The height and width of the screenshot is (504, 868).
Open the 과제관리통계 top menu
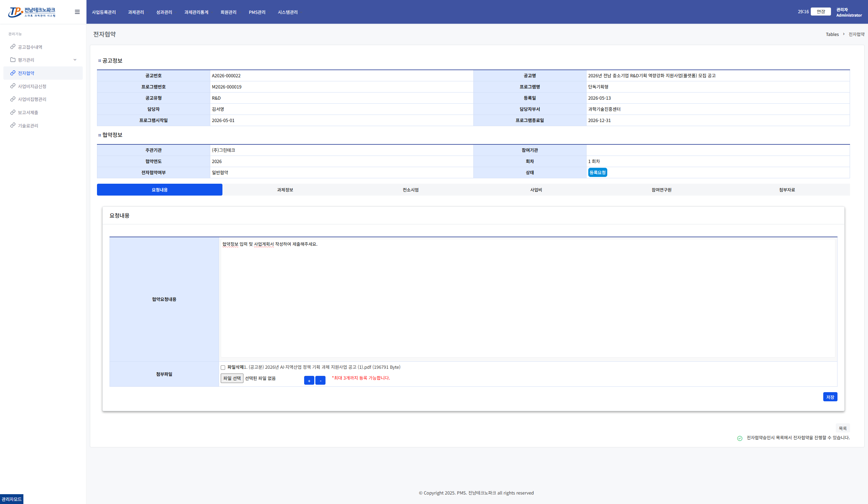196,12
